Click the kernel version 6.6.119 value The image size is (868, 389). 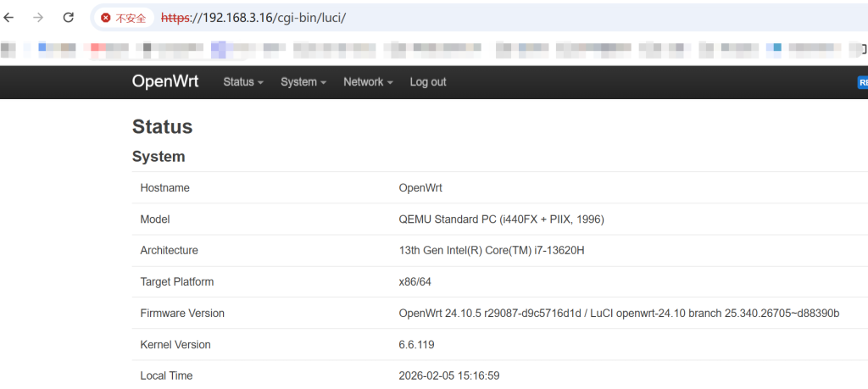click(417, 345)
